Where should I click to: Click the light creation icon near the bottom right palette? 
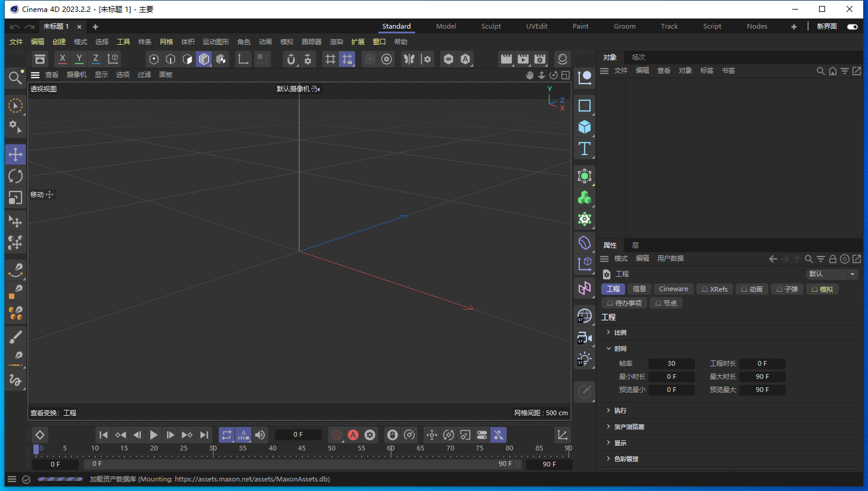click(584, 359)
